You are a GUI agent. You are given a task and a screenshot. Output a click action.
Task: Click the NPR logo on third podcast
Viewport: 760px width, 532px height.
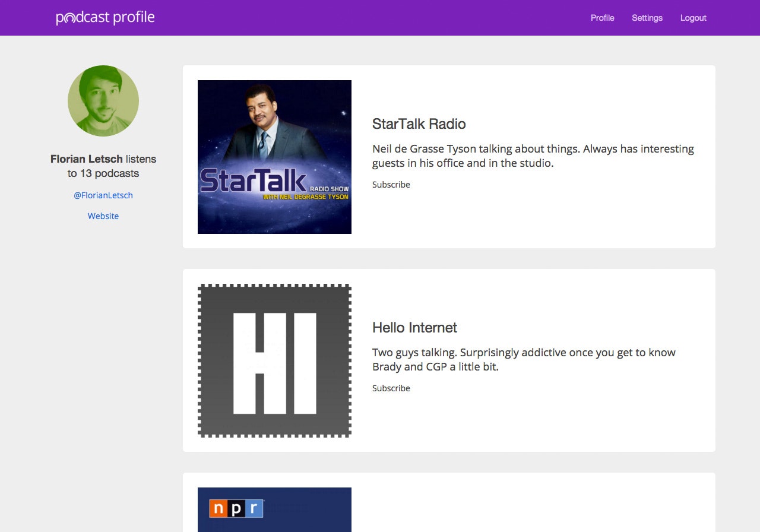tap(236, 508)
